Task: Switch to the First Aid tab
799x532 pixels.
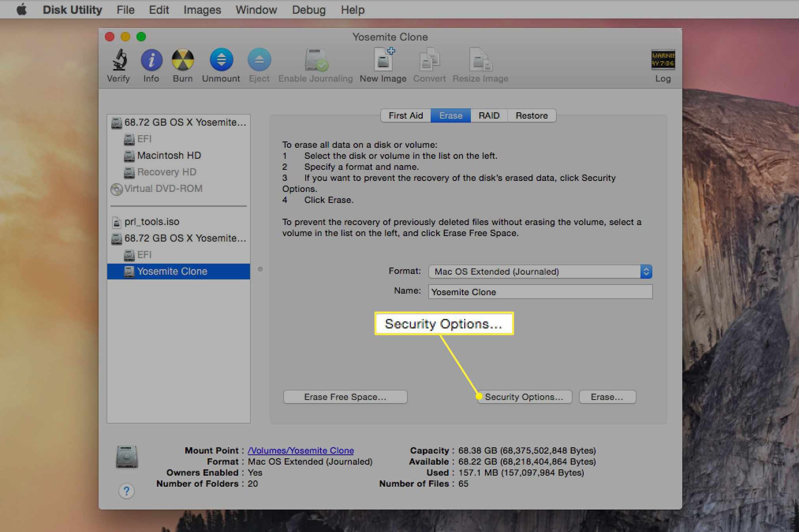Action: pyautogui.click(x=406, y=115)
